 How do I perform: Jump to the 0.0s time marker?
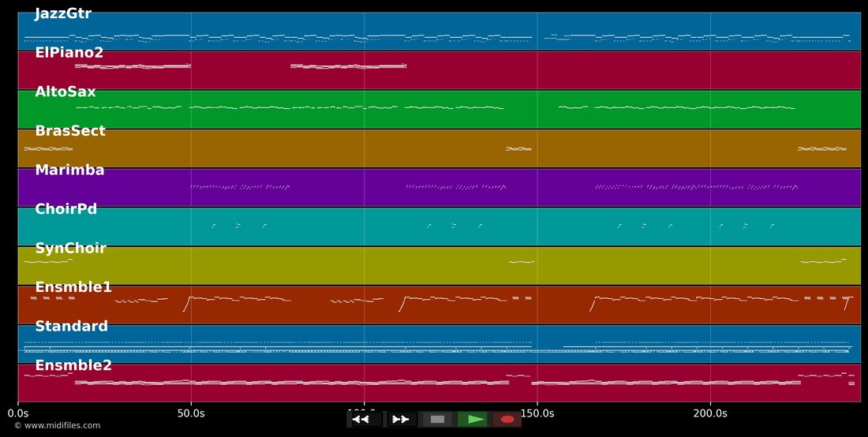[x=17, y=413]
